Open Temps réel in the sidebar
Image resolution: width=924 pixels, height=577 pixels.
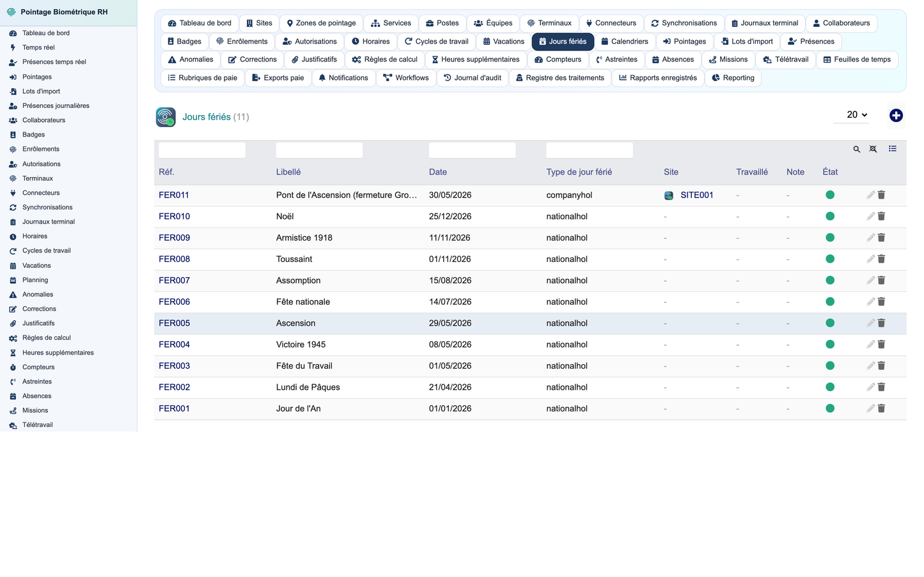(38, 47)
